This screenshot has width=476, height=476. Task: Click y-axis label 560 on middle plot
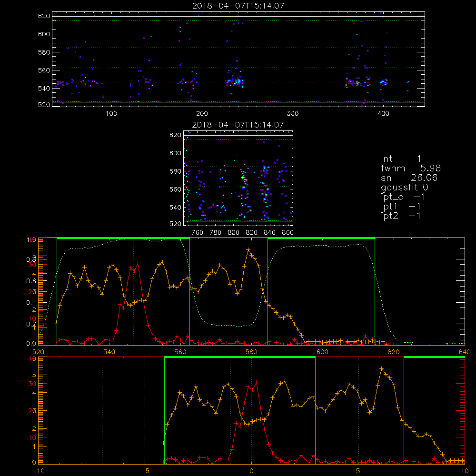pos(175,189)
